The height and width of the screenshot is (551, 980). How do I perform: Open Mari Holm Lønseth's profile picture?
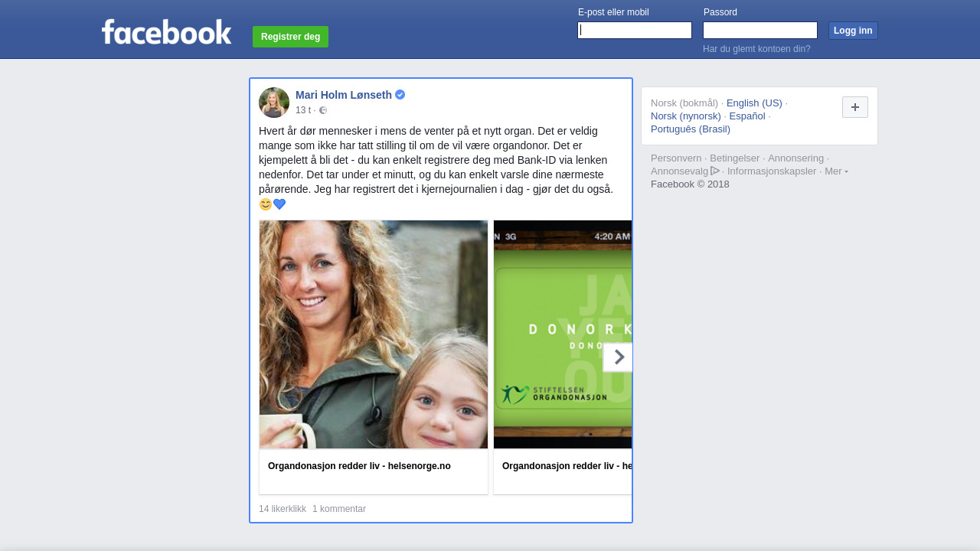pos(274,103)
